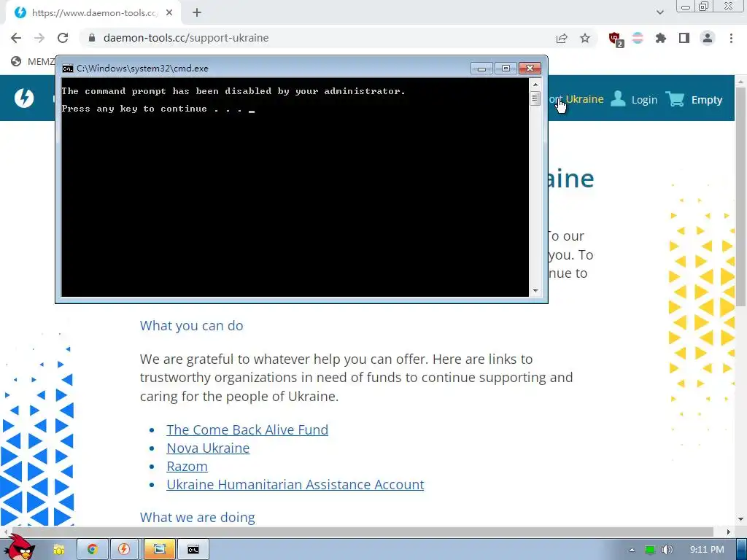Screen dimensions: 747x560
Task: Open the Razom link
Action: point(187,466)
